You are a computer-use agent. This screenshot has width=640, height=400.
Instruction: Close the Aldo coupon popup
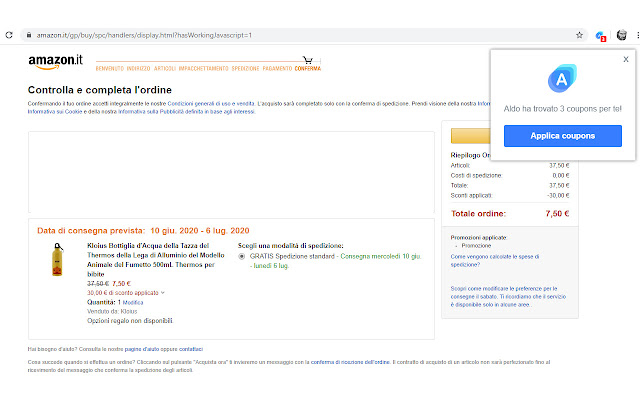pos(626,59)
